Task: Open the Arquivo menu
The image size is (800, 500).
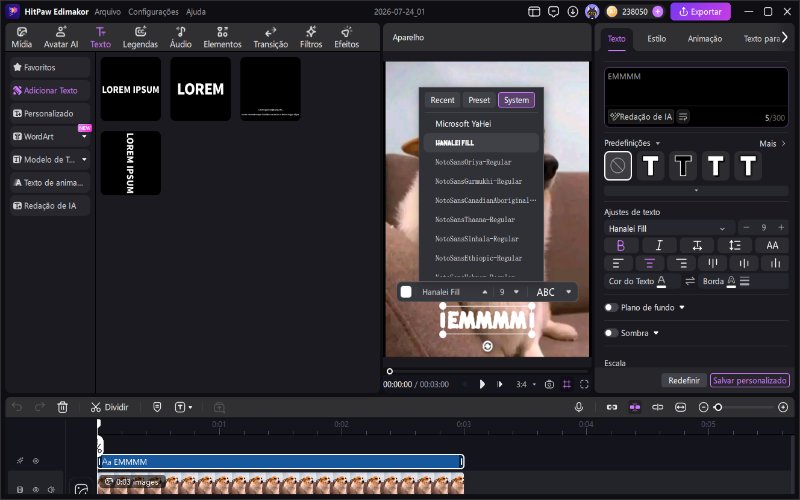Action: click(108, 12)
